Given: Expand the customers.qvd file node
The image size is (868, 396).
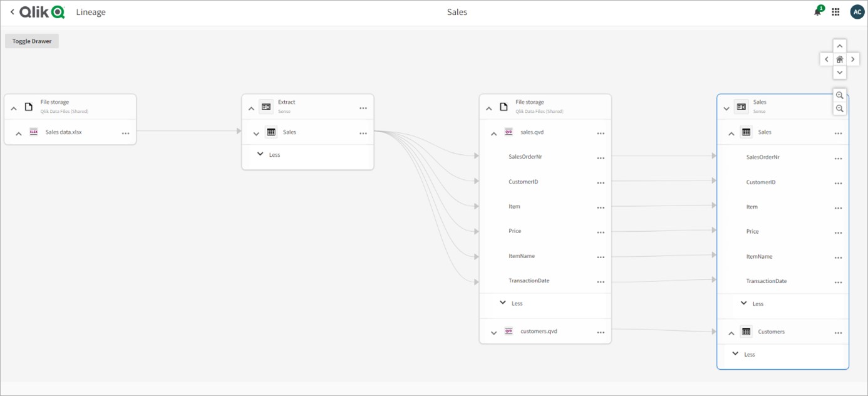Looking at the screenshot, I should pyautogui.click(x=493, y=333).
